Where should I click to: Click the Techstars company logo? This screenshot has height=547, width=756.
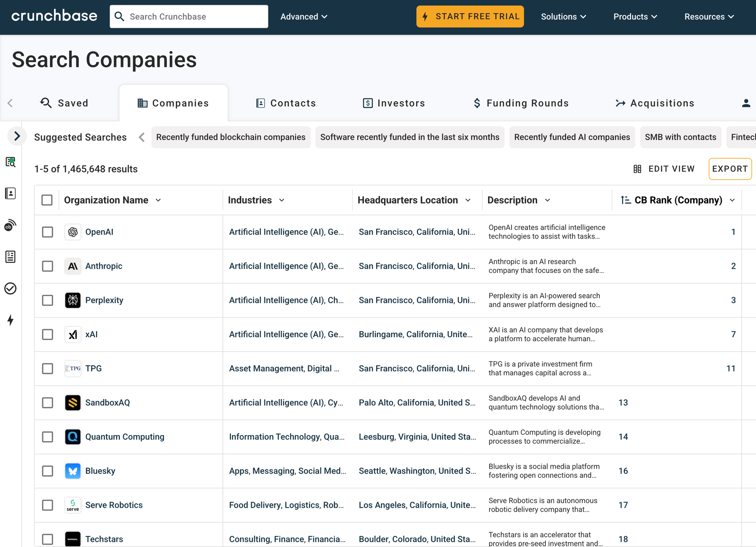tap(73, 539)
